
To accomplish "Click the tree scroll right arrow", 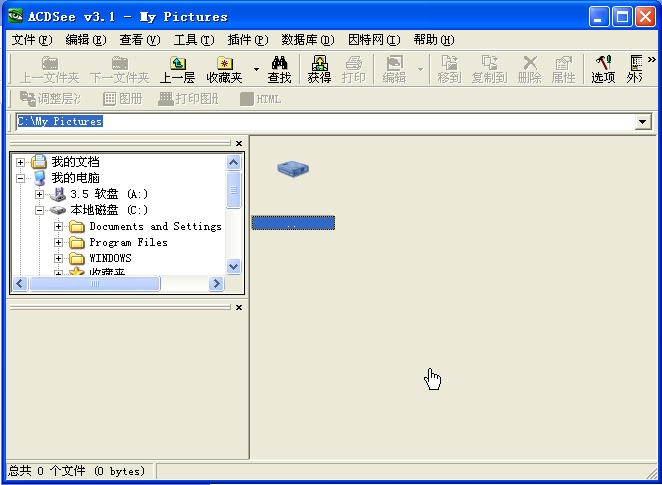I will pyautogui.click(x=216, y=283).
